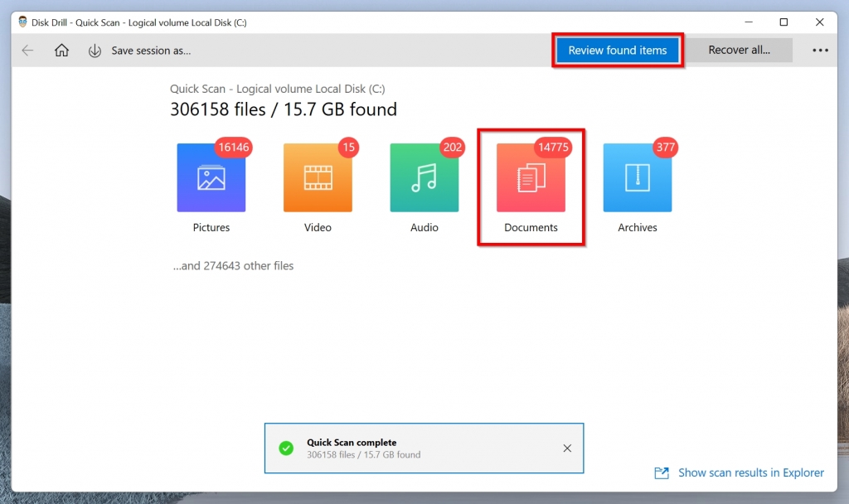Viewport: 849px width, 504px height.
Task: Click the 377 badge on Archives
Action: coord(666,148)
